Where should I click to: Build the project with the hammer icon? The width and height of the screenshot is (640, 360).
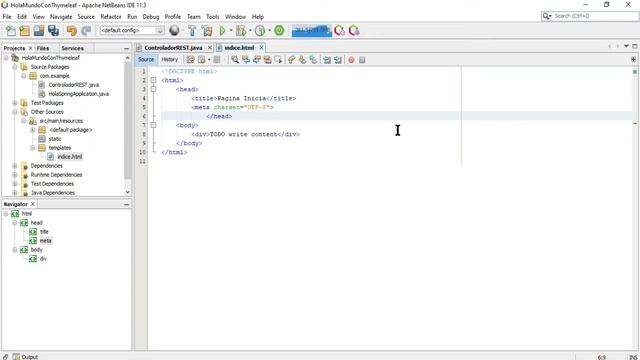(192, 31)
